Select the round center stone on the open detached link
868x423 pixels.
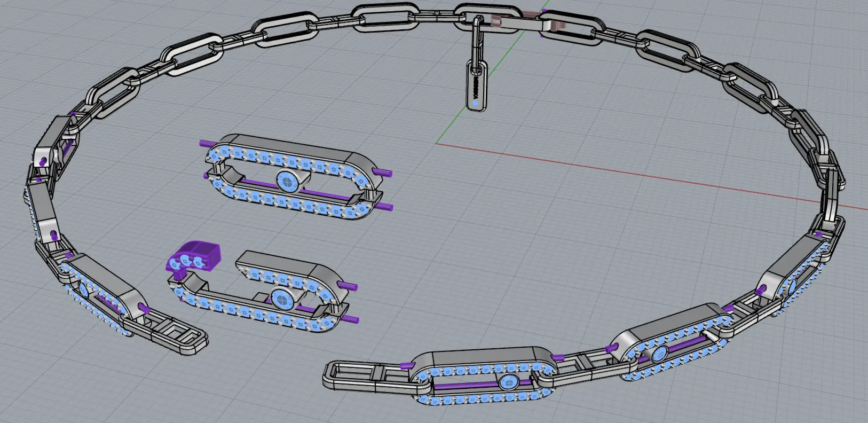pyautogui.click(x=281, y=299)
